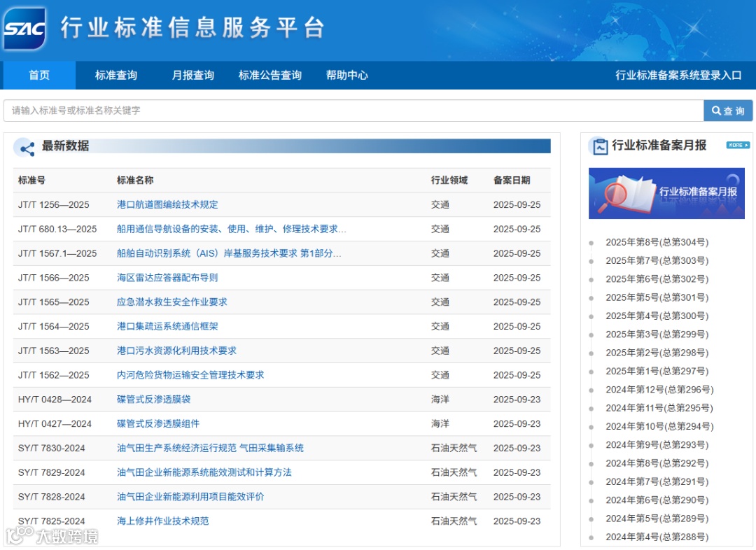Open report 2024年第8号(总第292号)

(x=657, y=463)
